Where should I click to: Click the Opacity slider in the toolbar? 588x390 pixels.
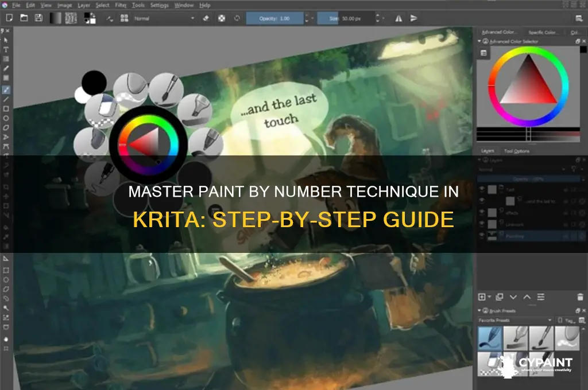tap(274, 18)
